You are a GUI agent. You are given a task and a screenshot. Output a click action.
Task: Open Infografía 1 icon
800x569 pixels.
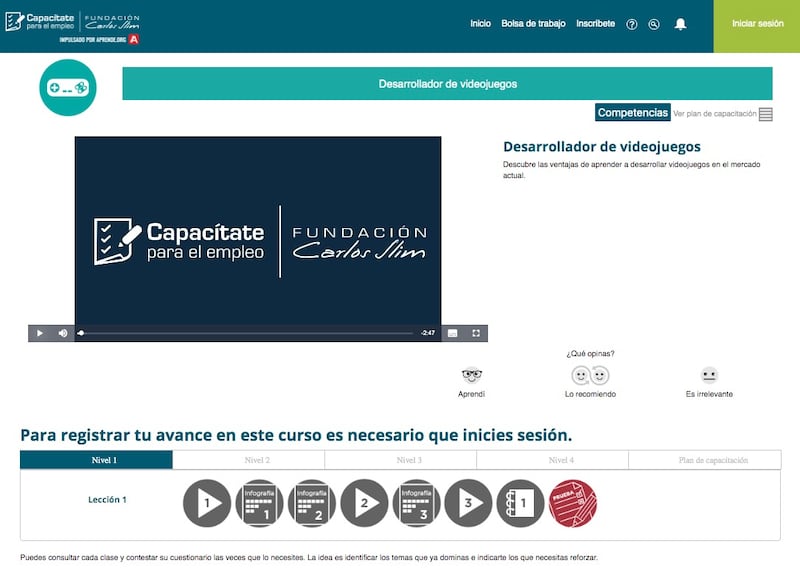[x=259, y=503]
